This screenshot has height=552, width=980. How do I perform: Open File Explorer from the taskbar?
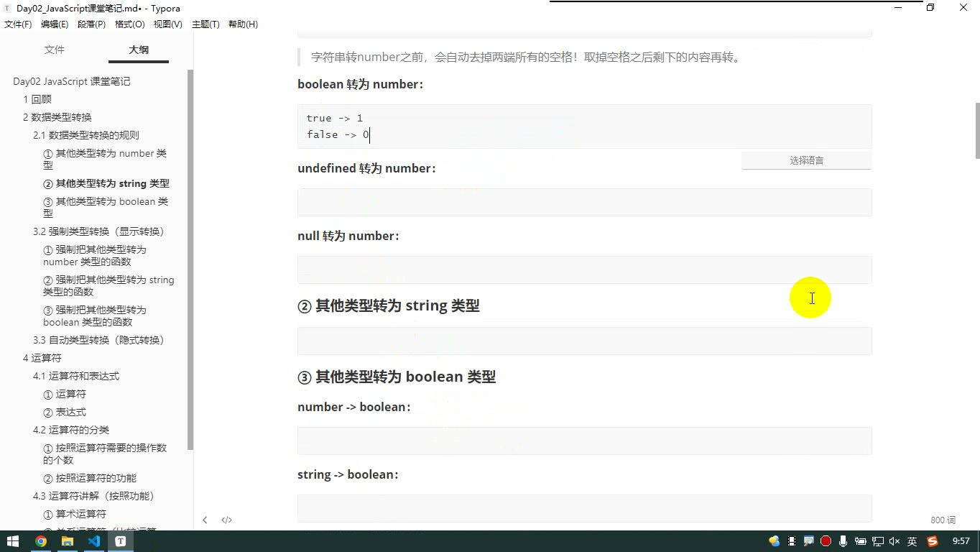[68, 541]
